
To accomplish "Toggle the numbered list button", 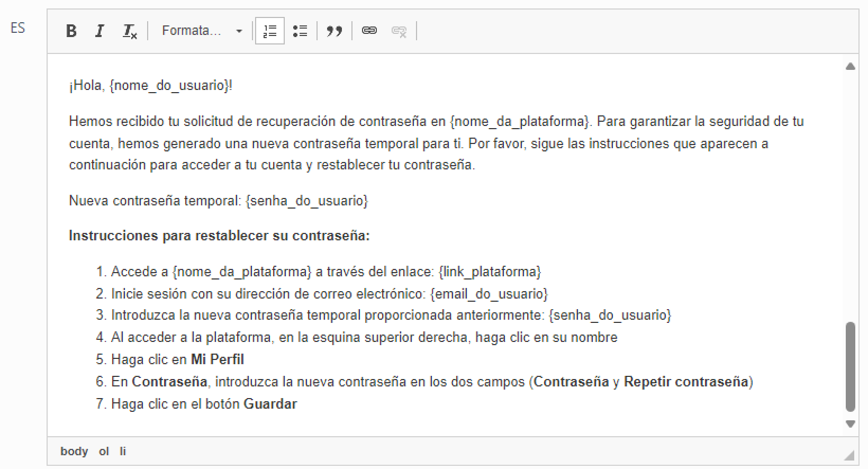I will pyautogui.click(x=270, y=31).
